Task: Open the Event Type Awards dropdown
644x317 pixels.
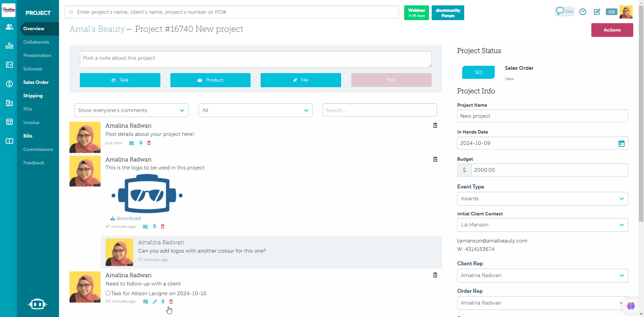Action: [542, 199]
